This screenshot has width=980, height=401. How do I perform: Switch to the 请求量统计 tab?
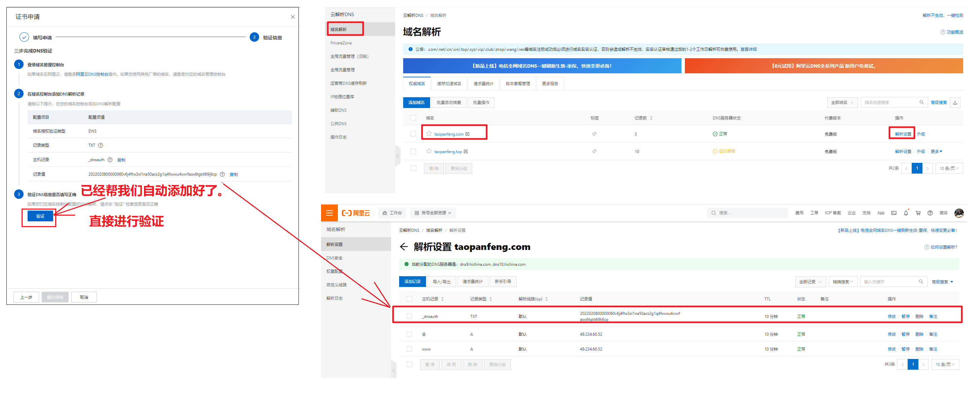(483, 84)
